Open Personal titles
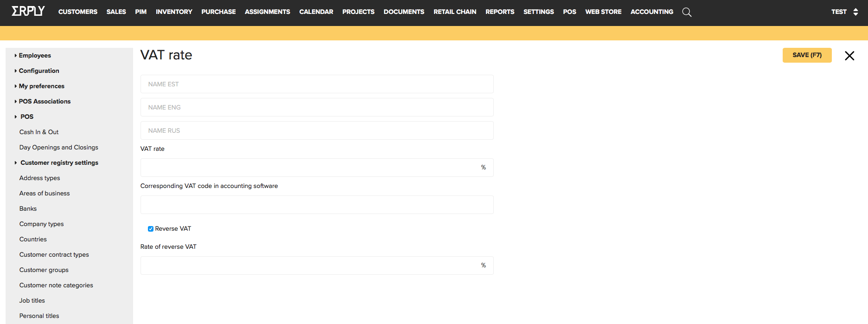Image resolution: width=868 pixels, height=324 pixels. [x=39, y=316]
